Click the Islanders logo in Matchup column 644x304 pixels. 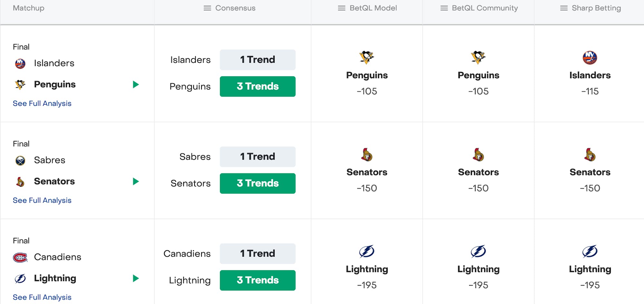20,63
